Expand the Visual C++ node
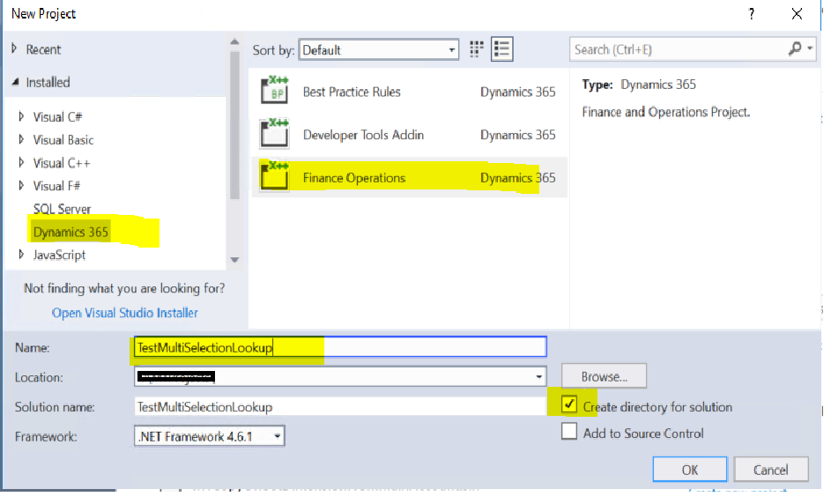The height and width of the screenshot is (504, 831). pos(21,162)
